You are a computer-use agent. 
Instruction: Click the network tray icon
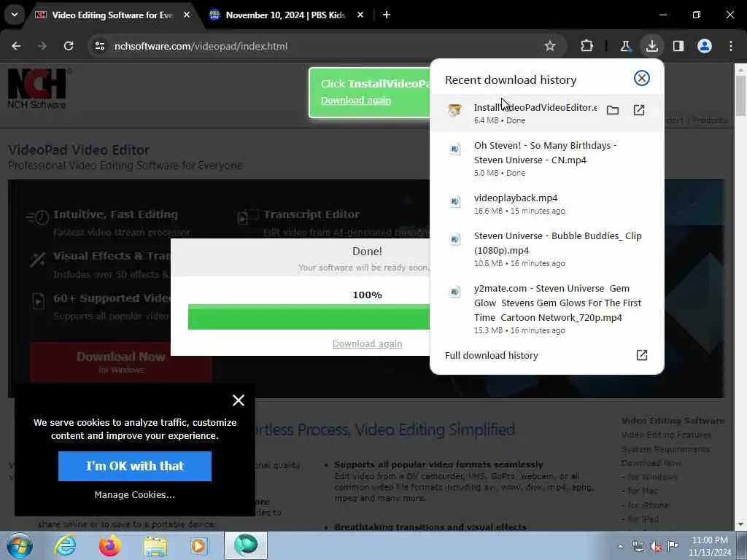click(x=638, y=546)
